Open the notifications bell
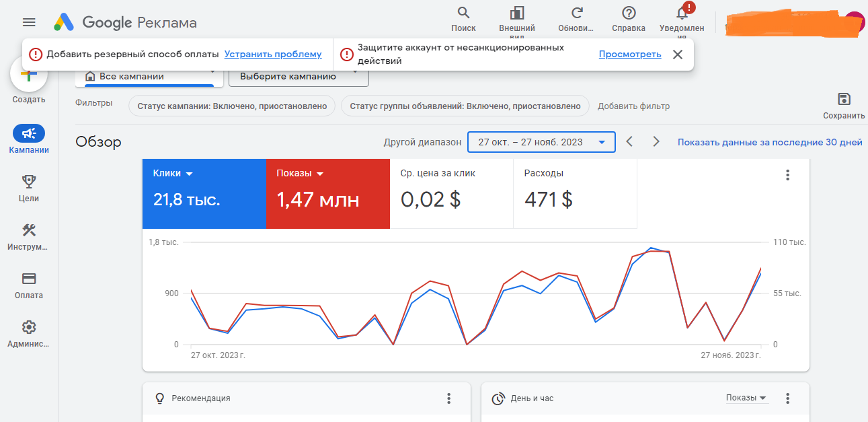Image resolution: width=868 pixels, height=422 pixels. (x=682, y=13)
